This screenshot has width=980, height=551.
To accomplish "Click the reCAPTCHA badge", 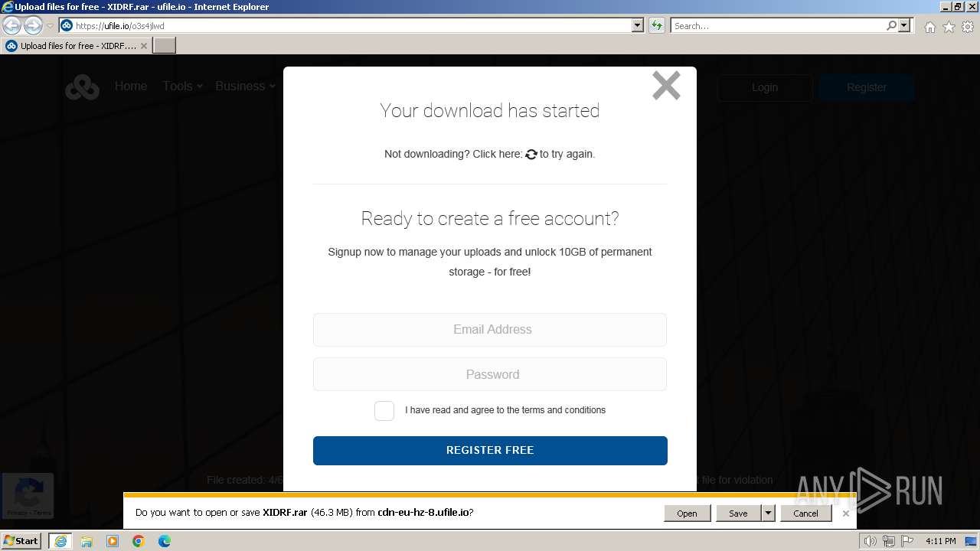I will [x=28, y=496].
